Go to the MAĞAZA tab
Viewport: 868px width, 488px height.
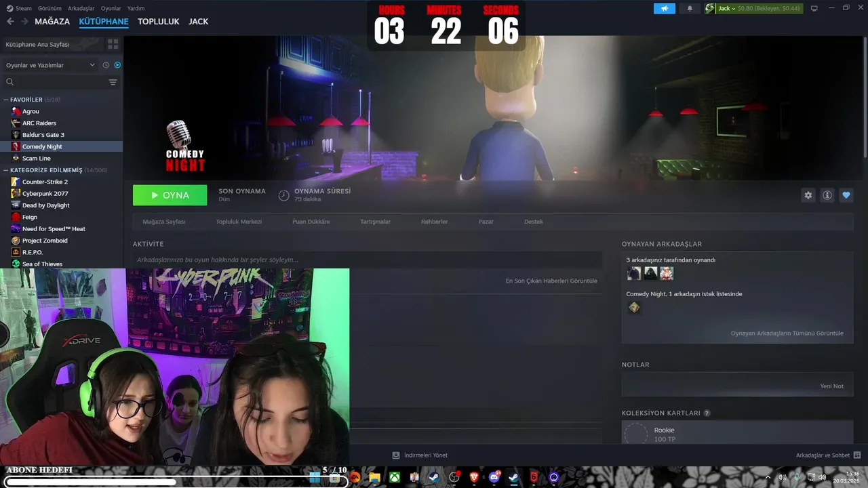[52, 22]
